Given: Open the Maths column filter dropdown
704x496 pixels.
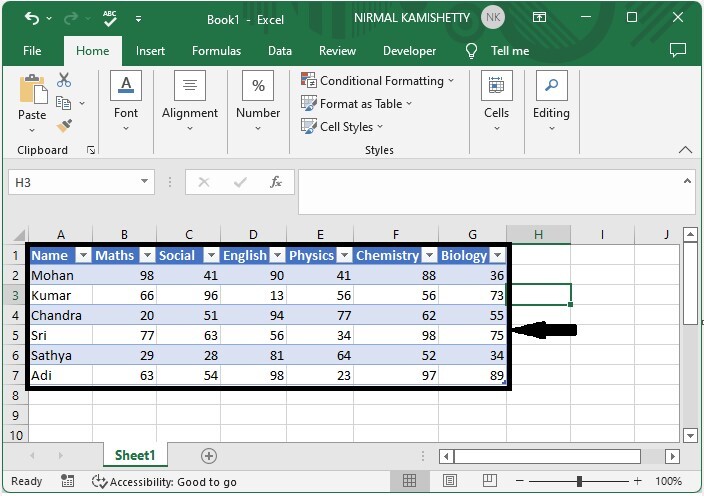Looking at the screenshot, I should click(146, 255).
